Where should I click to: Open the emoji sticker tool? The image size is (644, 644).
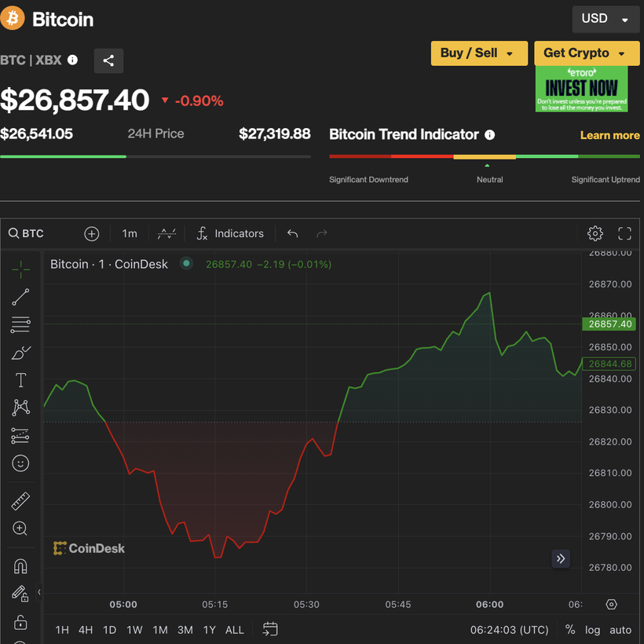(x=20, y=463)
